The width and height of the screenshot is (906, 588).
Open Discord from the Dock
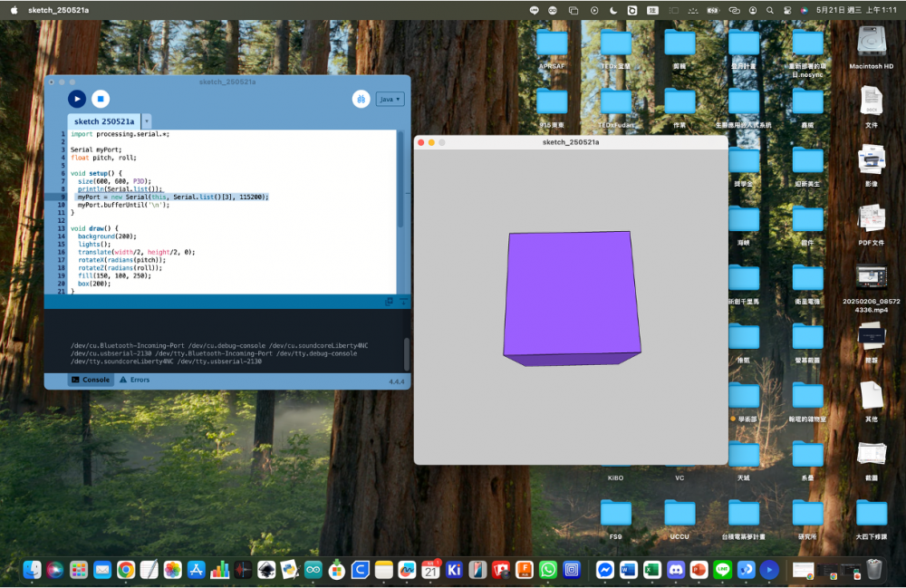(675, 570)
